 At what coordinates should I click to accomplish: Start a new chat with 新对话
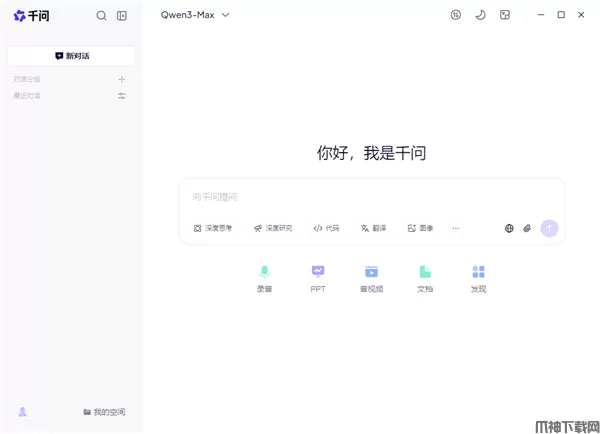[x=72, y=56]
